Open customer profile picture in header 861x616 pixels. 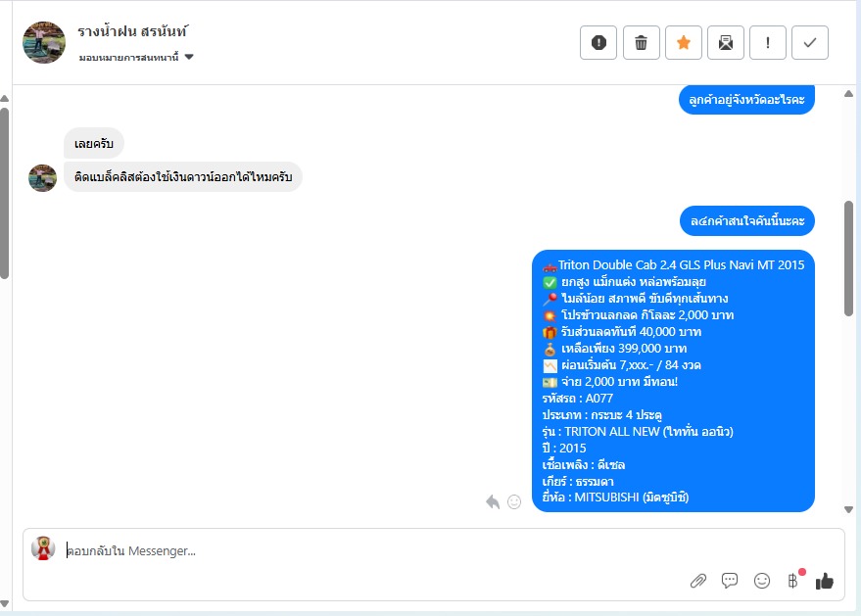pos(44,42)
